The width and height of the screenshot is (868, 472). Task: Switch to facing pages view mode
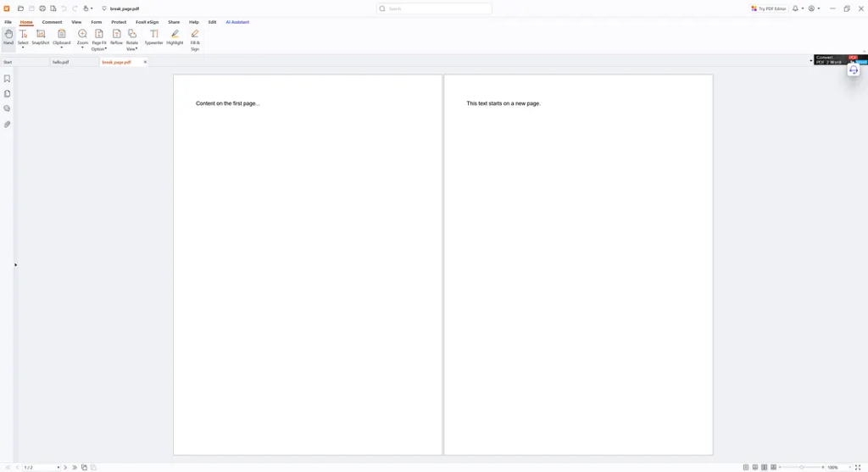[765, 468]
